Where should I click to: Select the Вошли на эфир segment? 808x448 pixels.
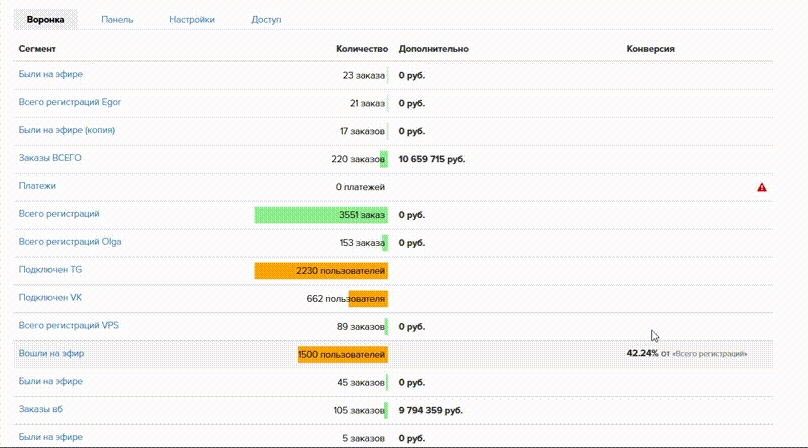tap(52, 353)
